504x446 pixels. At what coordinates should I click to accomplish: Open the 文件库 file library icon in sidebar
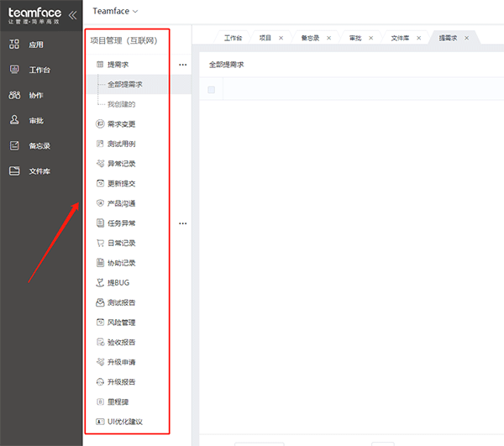coord(14,171)
